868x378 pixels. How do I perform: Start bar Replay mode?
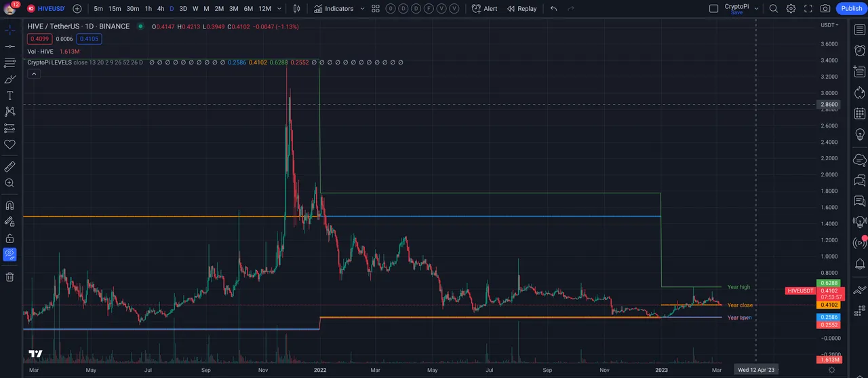tap(521, 9)
